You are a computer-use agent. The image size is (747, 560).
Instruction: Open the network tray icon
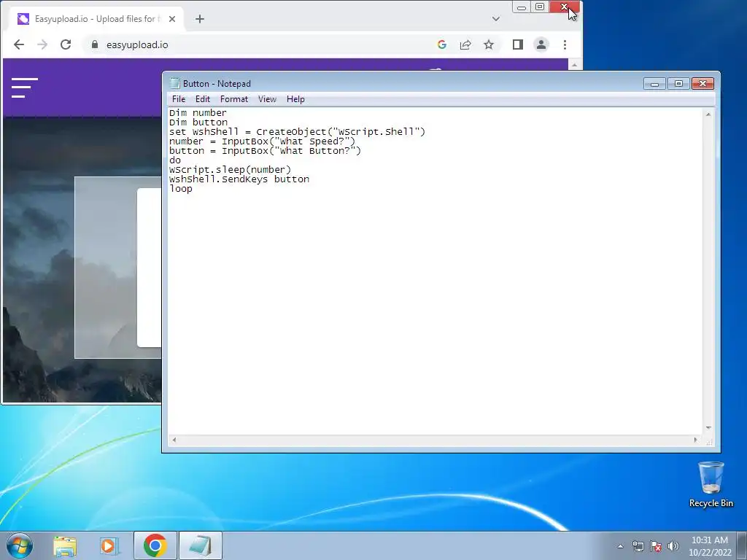point(638,546)
